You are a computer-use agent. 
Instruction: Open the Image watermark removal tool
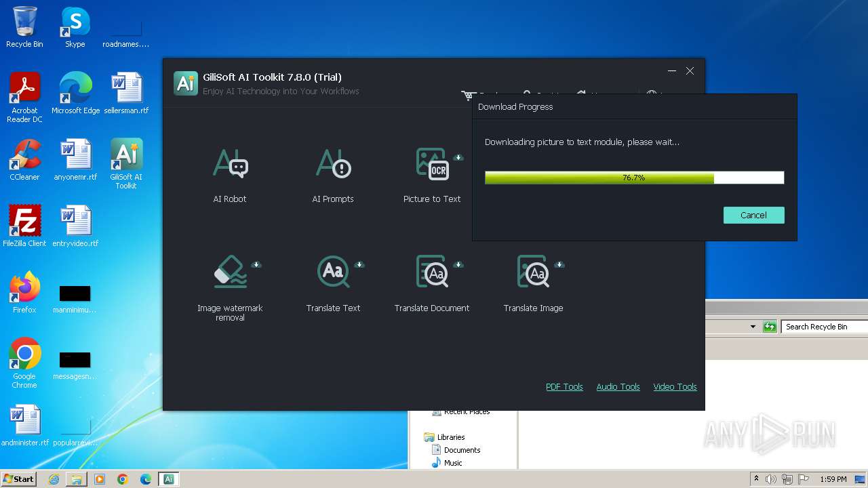coord(230,287)
